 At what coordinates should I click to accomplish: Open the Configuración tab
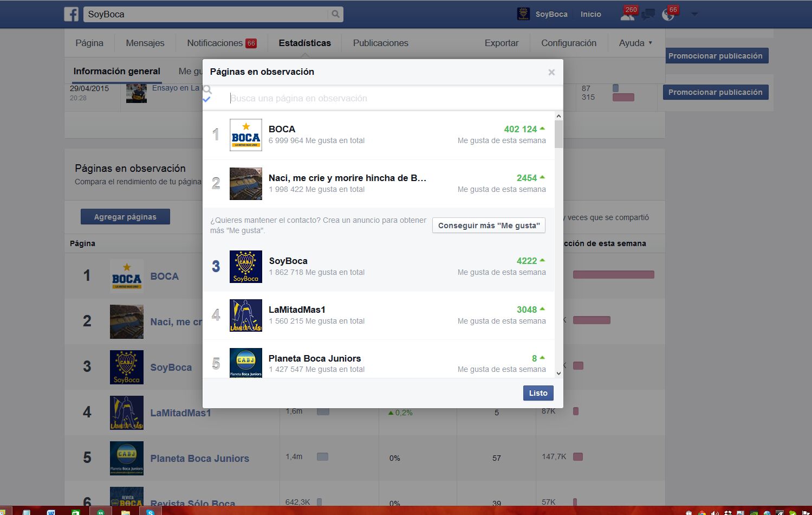tap(569, 43)
